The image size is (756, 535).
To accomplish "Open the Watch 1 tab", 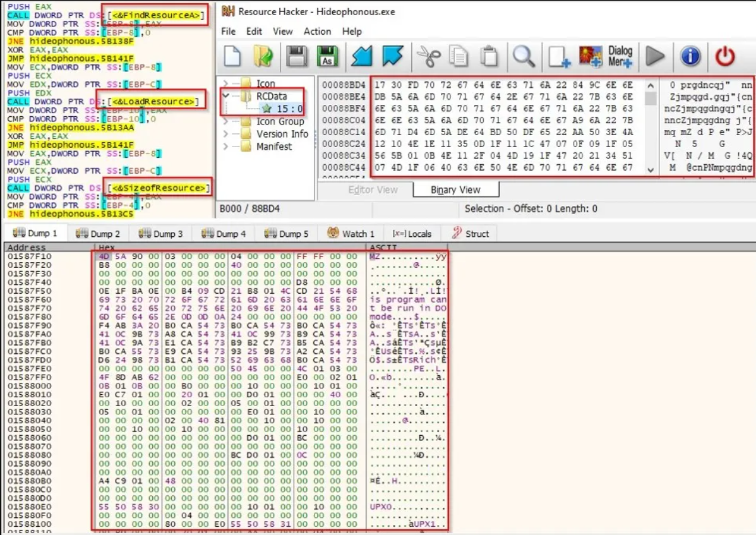I will click(x=351, y=234).
